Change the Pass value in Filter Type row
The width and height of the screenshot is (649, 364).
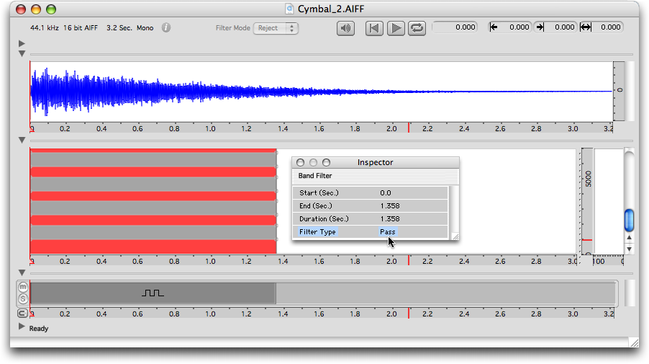pyautogui.click(x=387, y=232)
